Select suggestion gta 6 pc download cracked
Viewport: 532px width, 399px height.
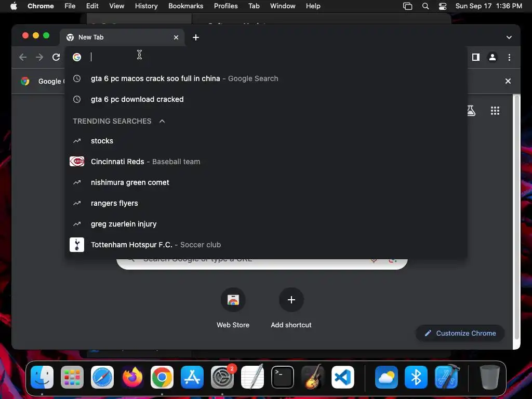click(266, 99)
